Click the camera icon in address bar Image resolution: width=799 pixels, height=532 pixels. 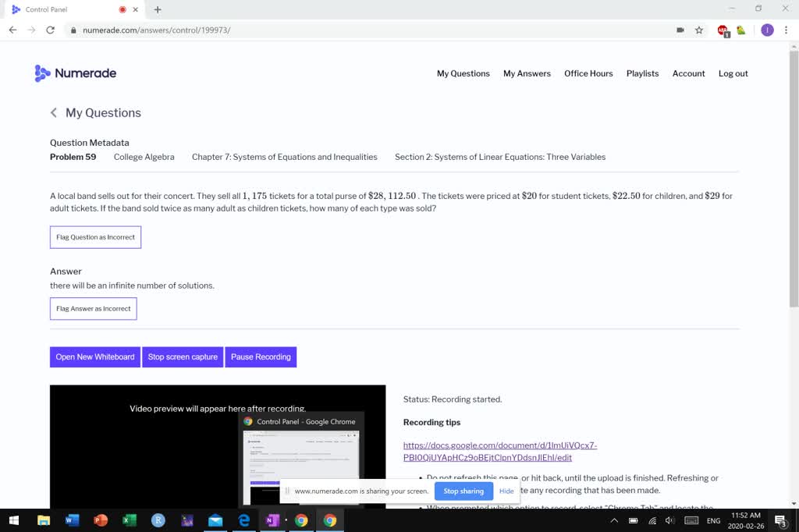(x=680, y=30)
